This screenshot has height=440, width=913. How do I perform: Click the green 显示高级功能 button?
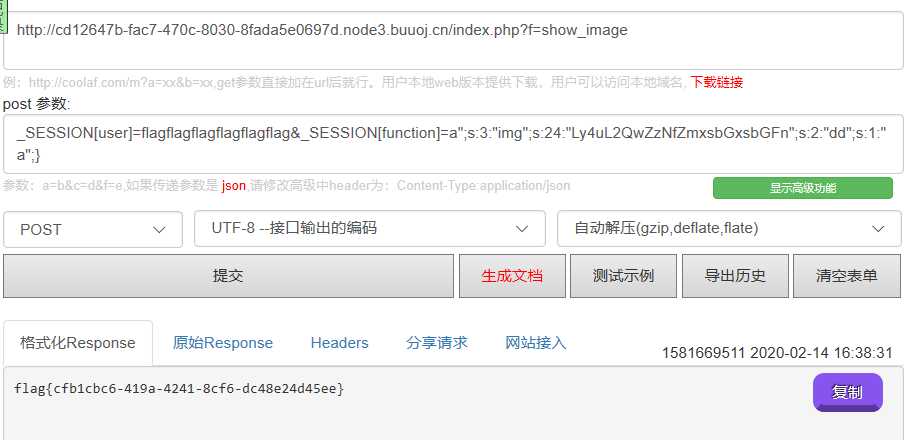pyautogui.click(x=803, y=188)
